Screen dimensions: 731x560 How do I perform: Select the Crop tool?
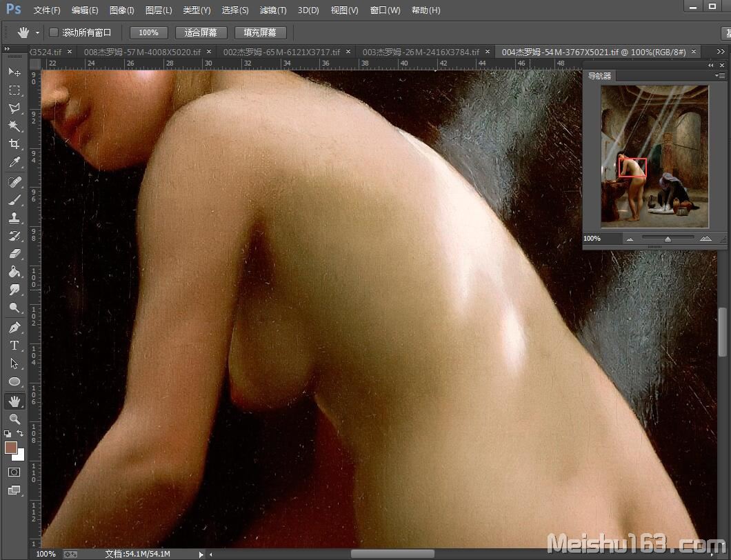click(14, 144)
